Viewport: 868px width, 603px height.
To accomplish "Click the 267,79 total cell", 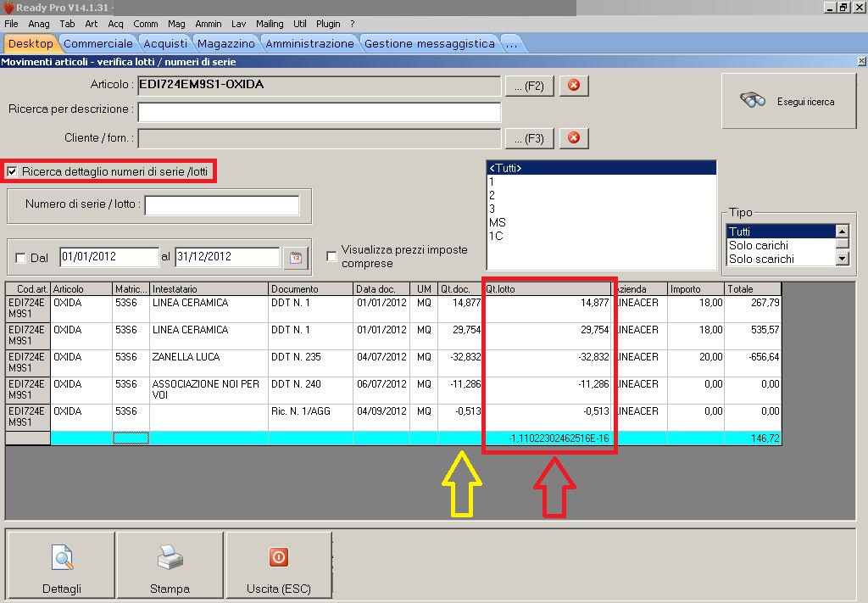I will (753, 309).
